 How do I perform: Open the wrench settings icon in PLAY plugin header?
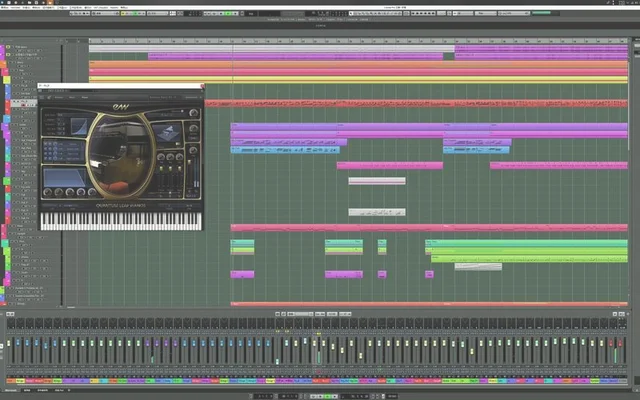49,97
